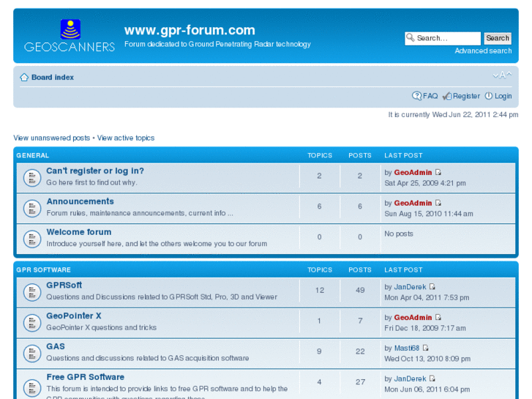Open the Announcements forum
532x399 pixels.
80,201
